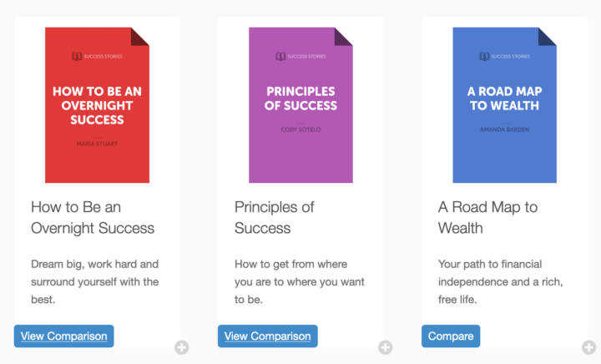The width and height of the screenshot is (601, 364).
Task: Click the heading How to Be an Overnight Success
Action: click(93, 217)
